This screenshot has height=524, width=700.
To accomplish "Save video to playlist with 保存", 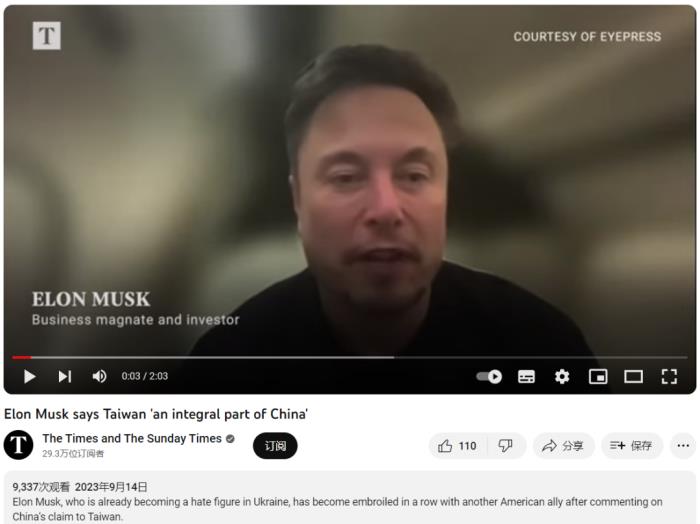I will point(632,445).
